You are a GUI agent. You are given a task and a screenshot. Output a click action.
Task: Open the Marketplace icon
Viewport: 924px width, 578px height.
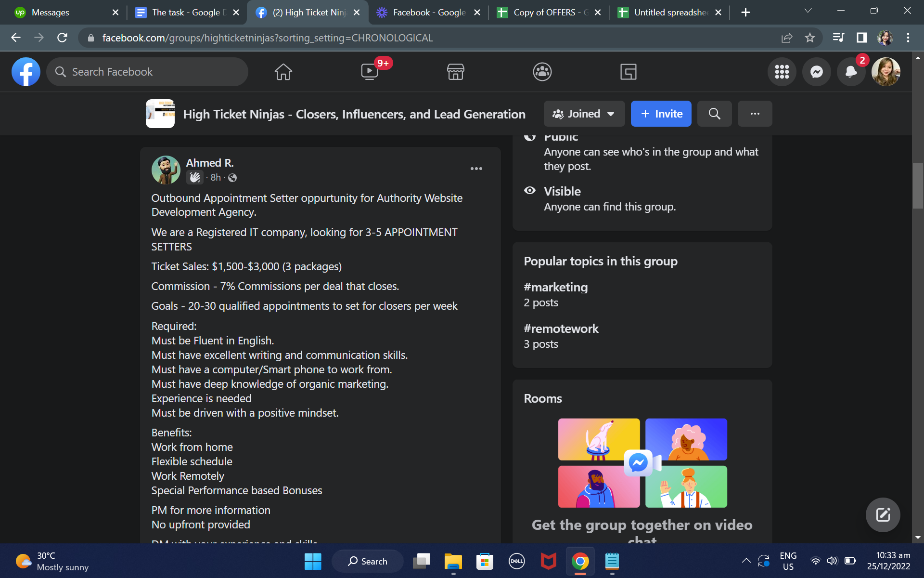(x=455, y=72)
